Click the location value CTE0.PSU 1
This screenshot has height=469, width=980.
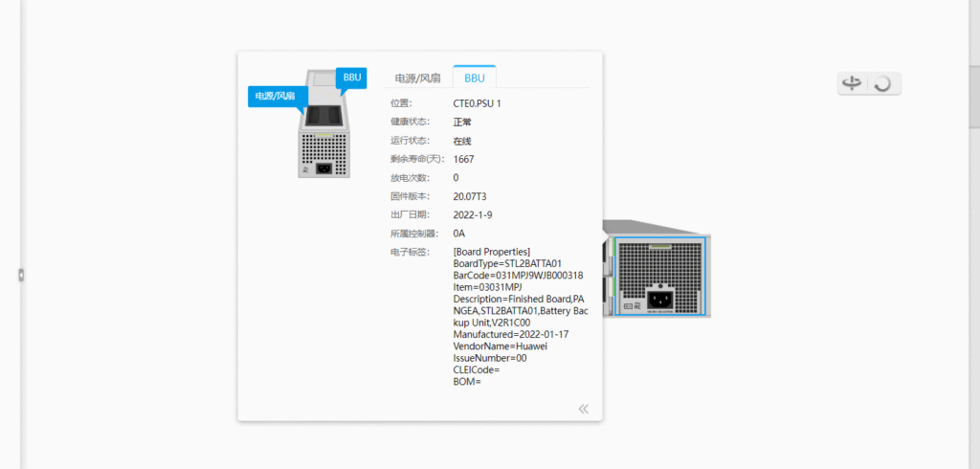[477, 103]
